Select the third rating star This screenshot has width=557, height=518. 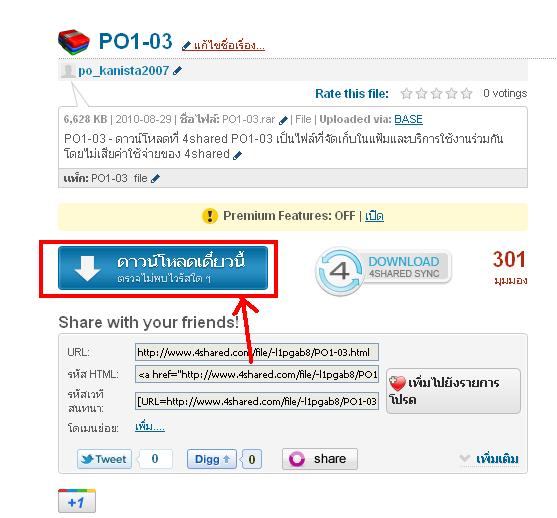[x=437, y=94]
